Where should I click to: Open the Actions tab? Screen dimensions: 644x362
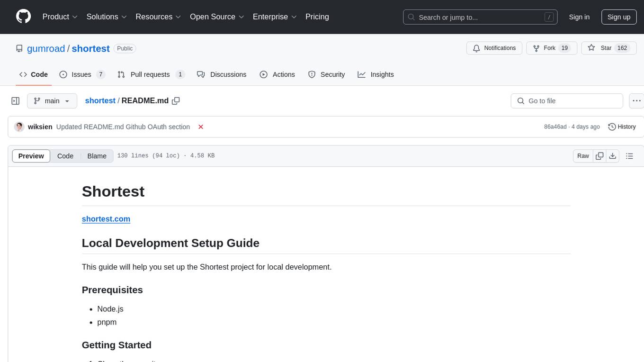click(277, 74)
